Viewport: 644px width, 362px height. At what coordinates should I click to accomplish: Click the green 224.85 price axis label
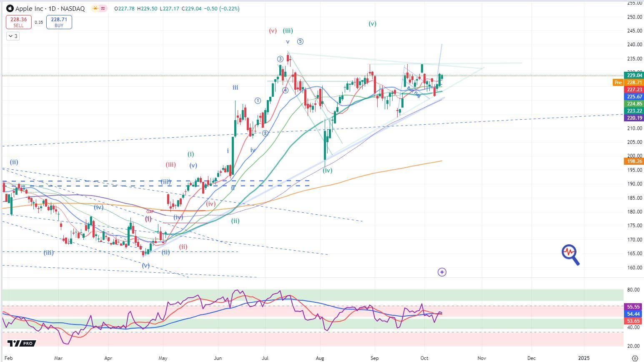634,104
